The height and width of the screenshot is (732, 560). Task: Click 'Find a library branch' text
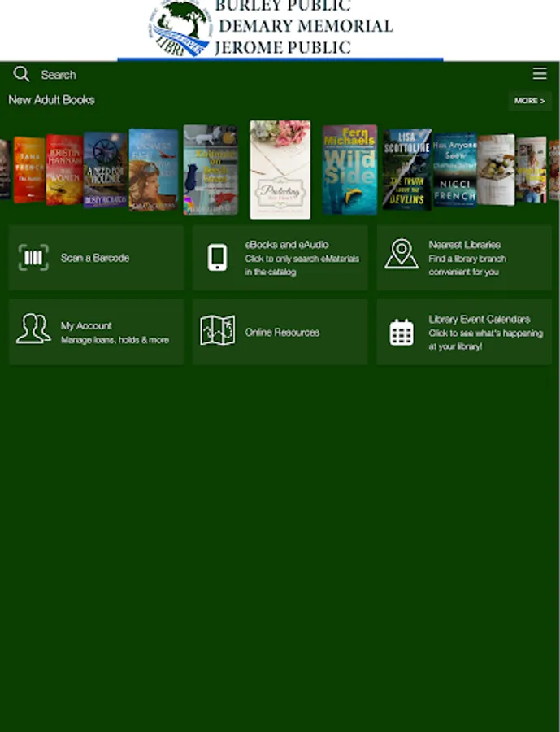[x=467, y=259]
